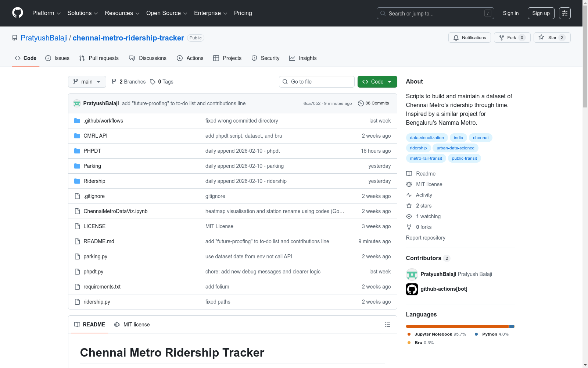Click the fork icon next to 0 forks
This screenshot has width=588, height=368.
coord(409,227)
